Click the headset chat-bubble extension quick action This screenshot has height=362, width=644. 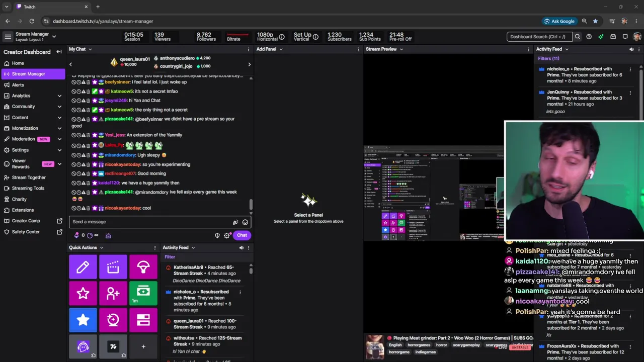(83, 346)
